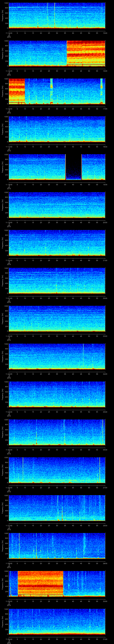Click the spectrogram panel starting at 11:23:00
This screenshot has height=644, width=114.
(x=57, y=356)
